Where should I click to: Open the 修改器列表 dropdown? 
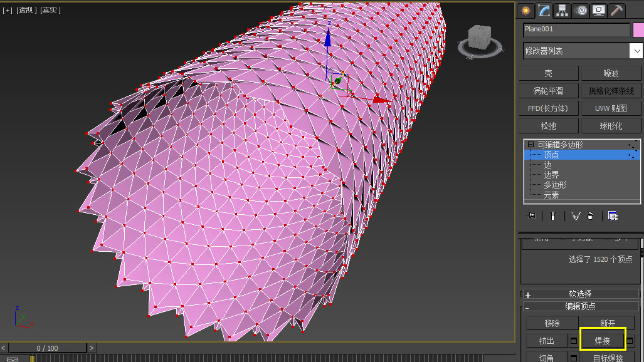(x=583, y=51)
